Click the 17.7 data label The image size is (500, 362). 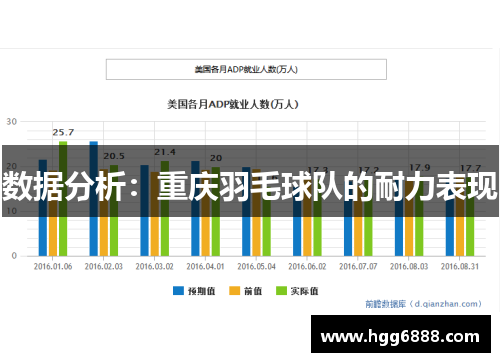[470, 168]
